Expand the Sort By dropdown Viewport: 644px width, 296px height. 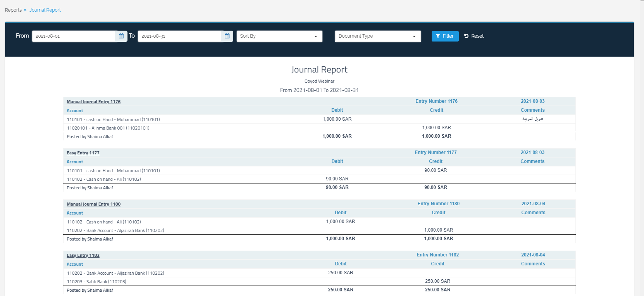[x=279, y=36]
